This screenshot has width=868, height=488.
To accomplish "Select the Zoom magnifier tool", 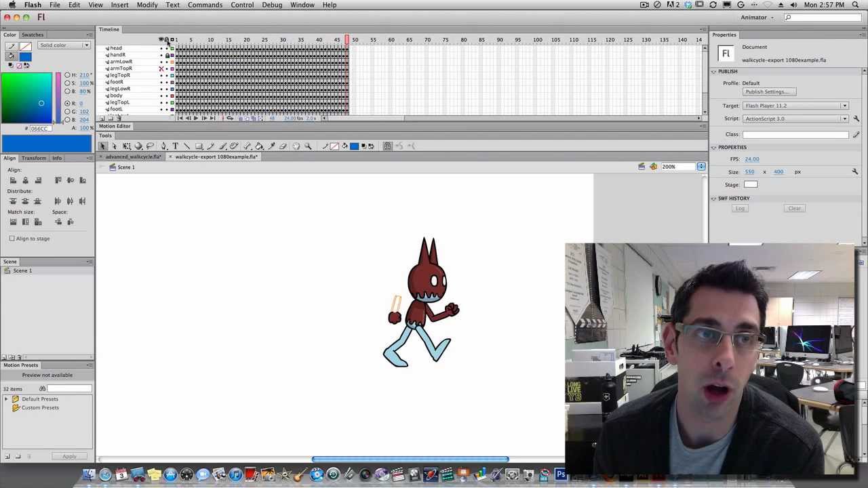I will pyautogui.click(x=308, y=146).
